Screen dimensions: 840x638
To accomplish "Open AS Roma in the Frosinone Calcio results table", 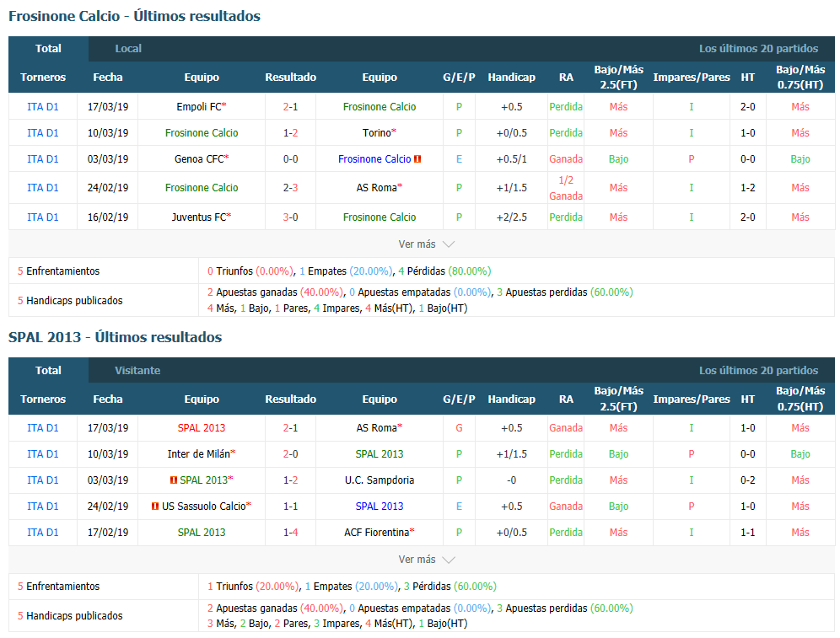I will pyautogui.click(x=377, y=188).
